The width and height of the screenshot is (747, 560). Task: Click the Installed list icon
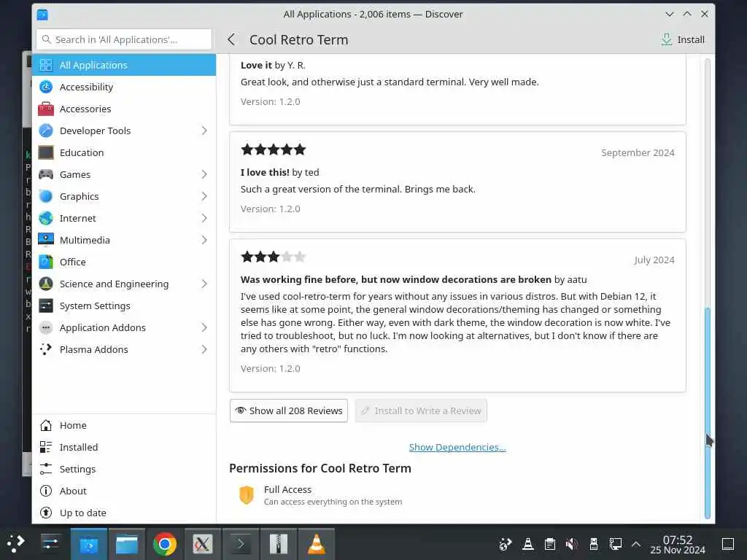46,447
